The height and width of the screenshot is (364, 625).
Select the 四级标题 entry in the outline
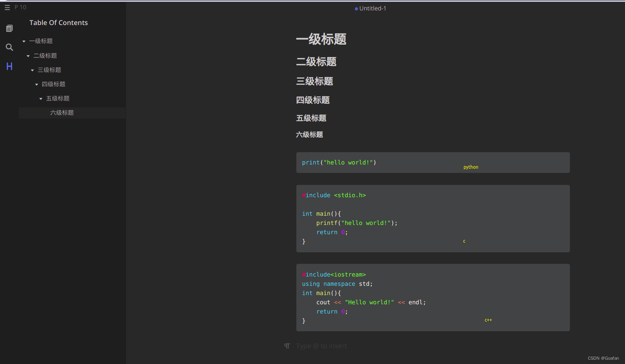click(54, 84)
